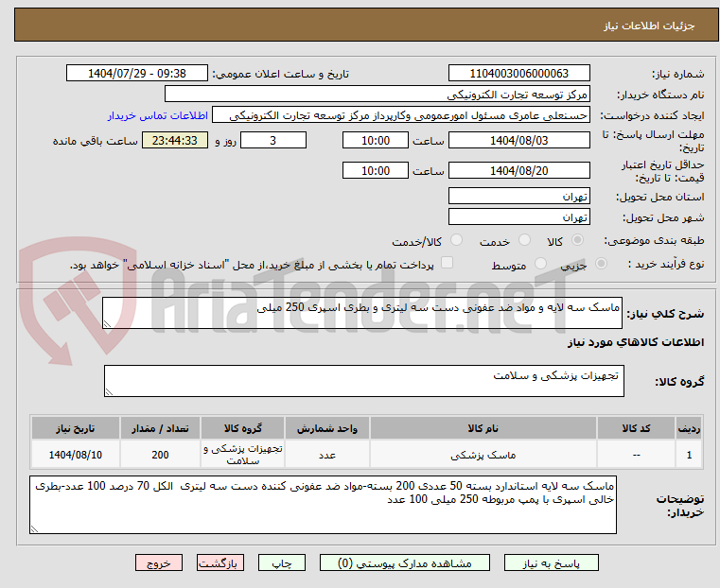
Task: Click the response deadline date 1404/08/03 field
Action: click(518, 140)
